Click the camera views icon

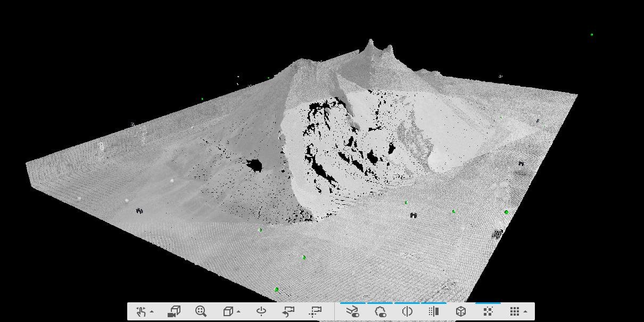174,311
